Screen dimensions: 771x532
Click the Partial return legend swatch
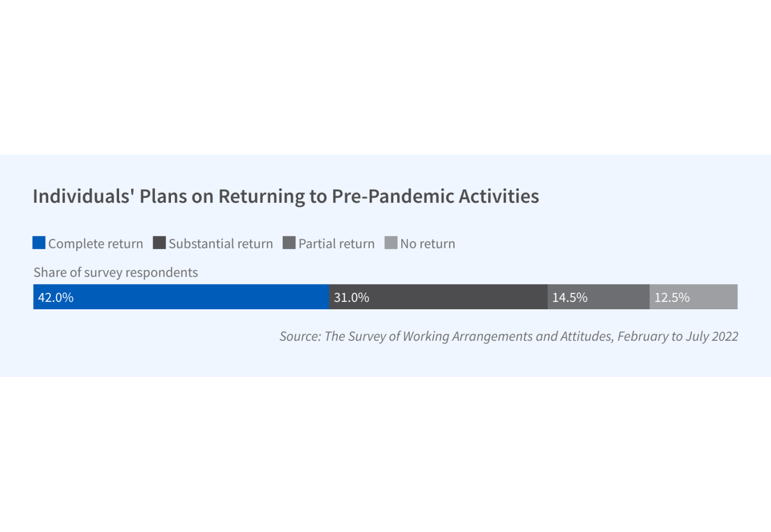[289, 243]
